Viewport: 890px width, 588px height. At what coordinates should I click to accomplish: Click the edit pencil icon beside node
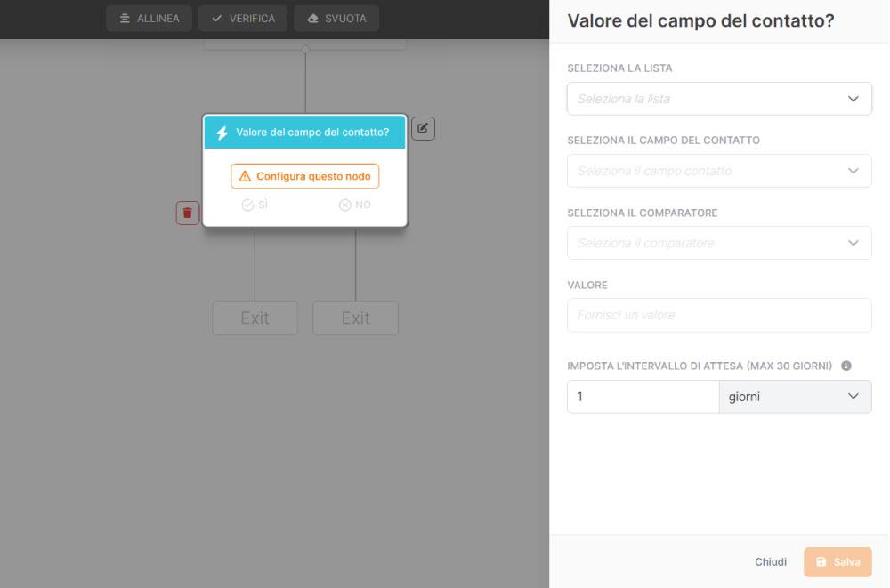[423, 128]
